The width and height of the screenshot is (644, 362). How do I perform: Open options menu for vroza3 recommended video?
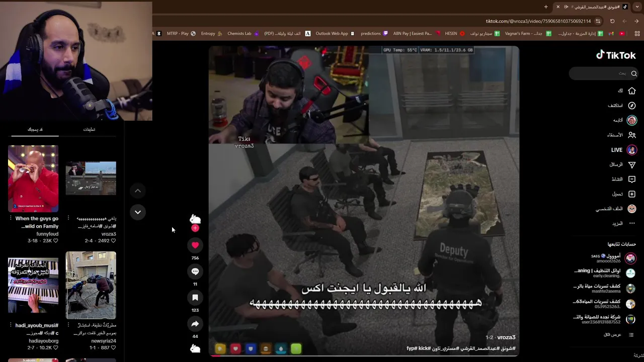pyautogui.click(x=68, y=219)
